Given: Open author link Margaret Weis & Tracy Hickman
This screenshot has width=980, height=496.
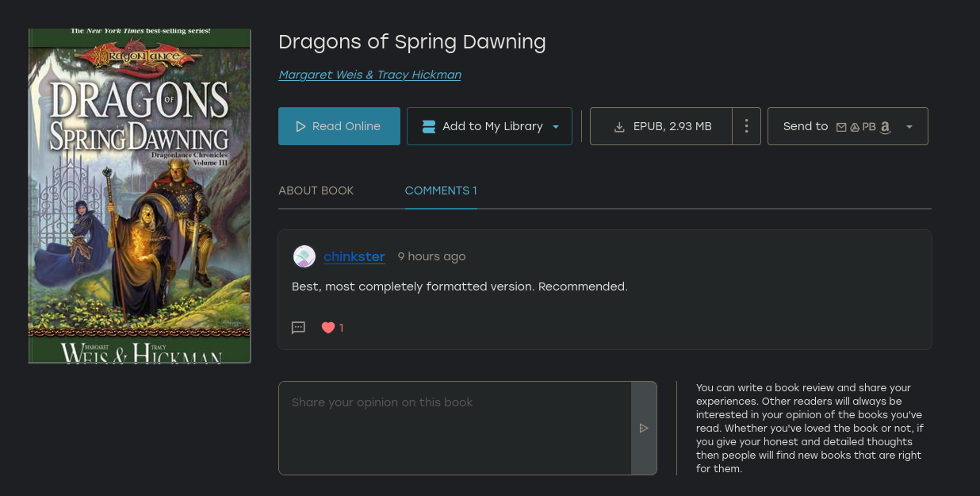Looking at the screenshot, I should click(x=369, y=75).
